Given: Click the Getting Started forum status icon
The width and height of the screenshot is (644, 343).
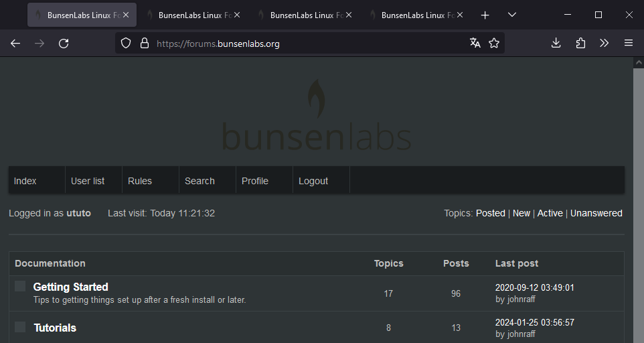Looking at the screenshot, I should pyautogui.click(x=20, y=286).
